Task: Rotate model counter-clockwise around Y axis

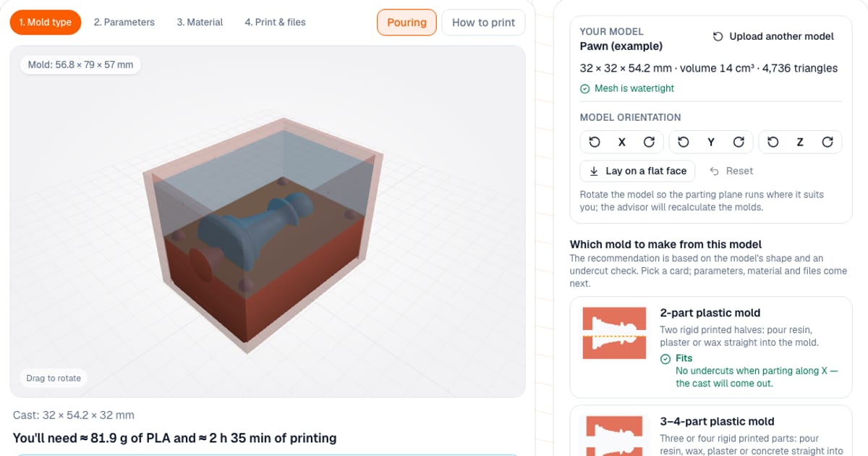Action: [x=684, y=142]
